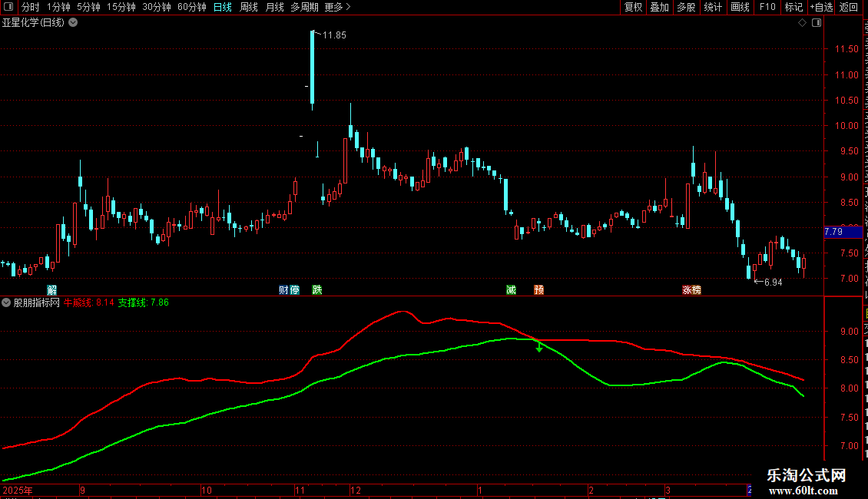
Task: Click the 2025年 label on time axis
Action: coord(18,490)
